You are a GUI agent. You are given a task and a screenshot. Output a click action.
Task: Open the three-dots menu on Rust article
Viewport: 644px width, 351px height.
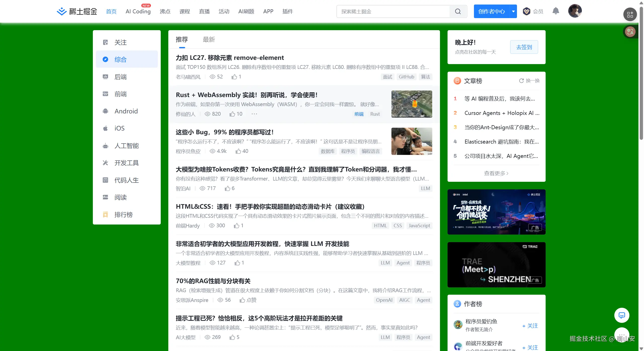tap(254, 114)
